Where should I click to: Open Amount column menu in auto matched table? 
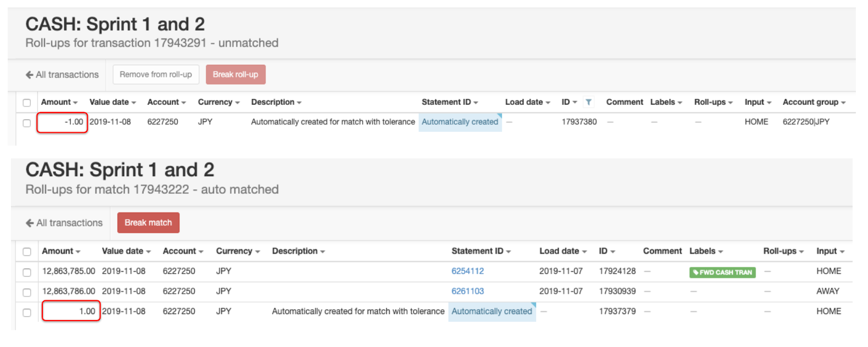point(61,251)
